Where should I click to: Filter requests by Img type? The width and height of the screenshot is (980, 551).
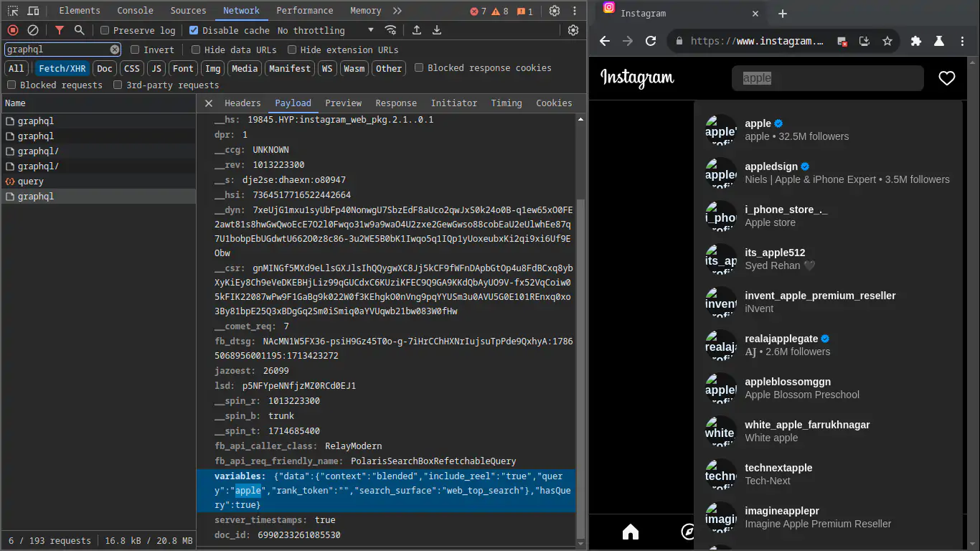coord(213,68)
